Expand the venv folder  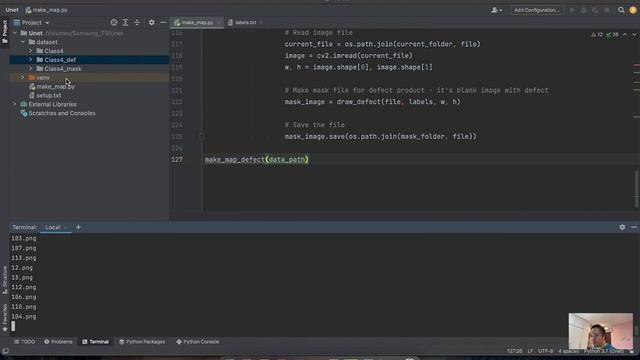[23, 78]
